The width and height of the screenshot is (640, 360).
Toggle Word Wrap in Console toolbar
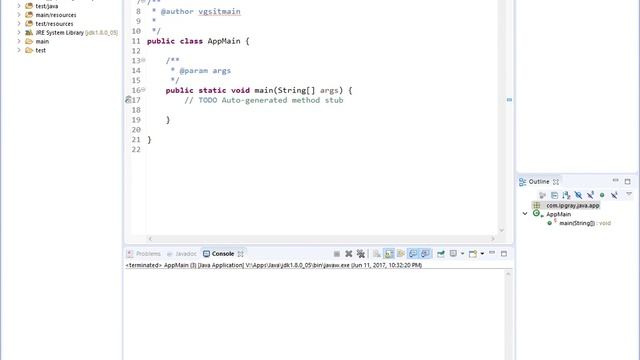(401, 254)
